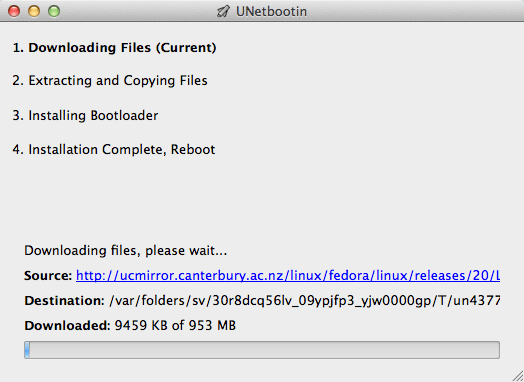
Task: Click the 'Downloading files, please wait...' message
Action: (126, 251)
